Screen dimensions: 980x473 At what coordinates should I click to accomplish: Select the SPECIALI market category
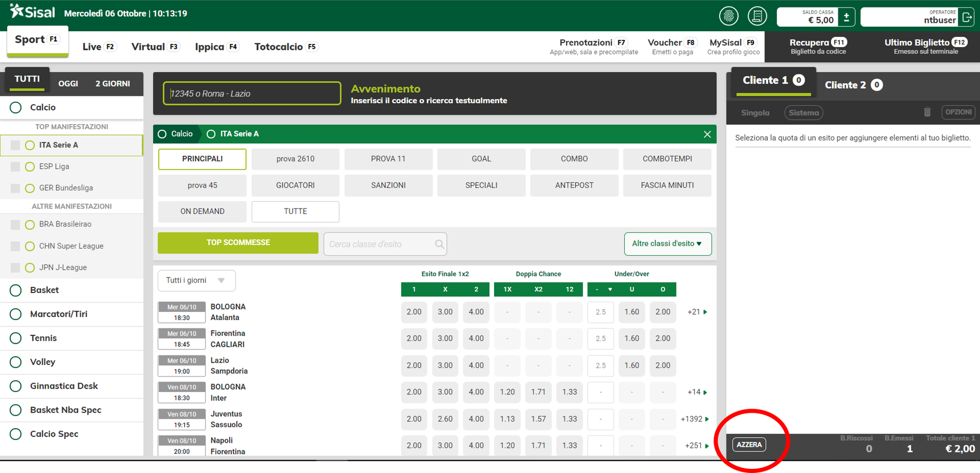[481, 185]
